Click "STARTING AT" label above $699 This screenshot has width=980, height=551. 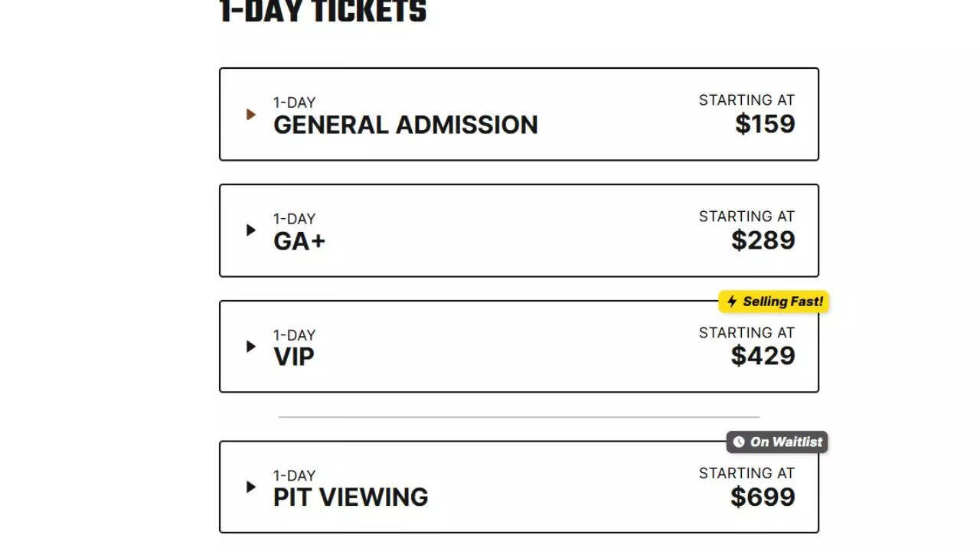point(746,473)
